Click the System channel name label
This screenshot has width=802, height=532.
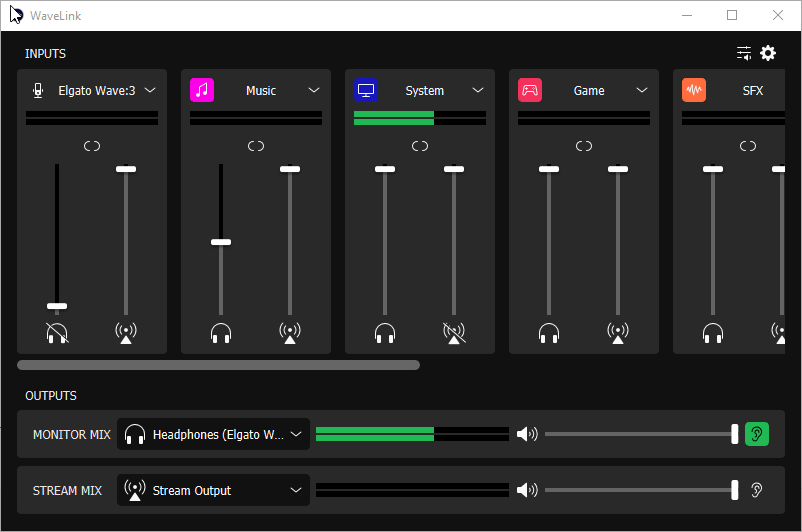pyautogui.click(x=425, y=91)
